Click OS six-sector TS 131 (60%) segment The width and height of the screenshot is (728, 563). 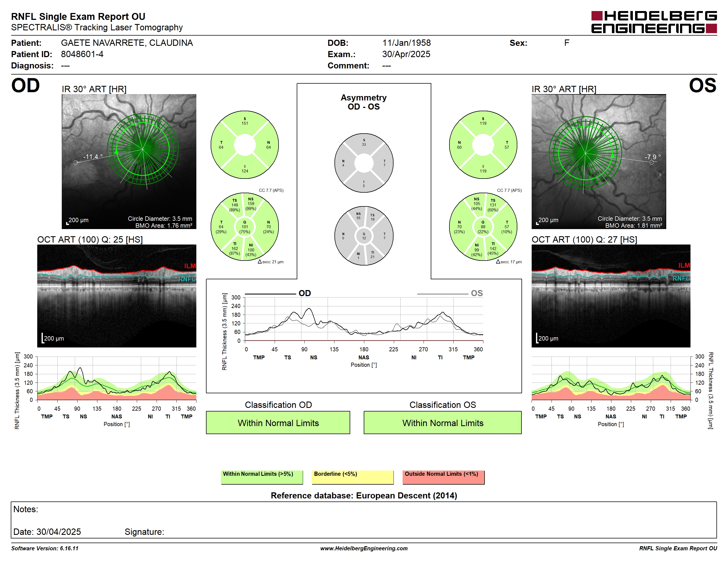(x=493, y=205)
